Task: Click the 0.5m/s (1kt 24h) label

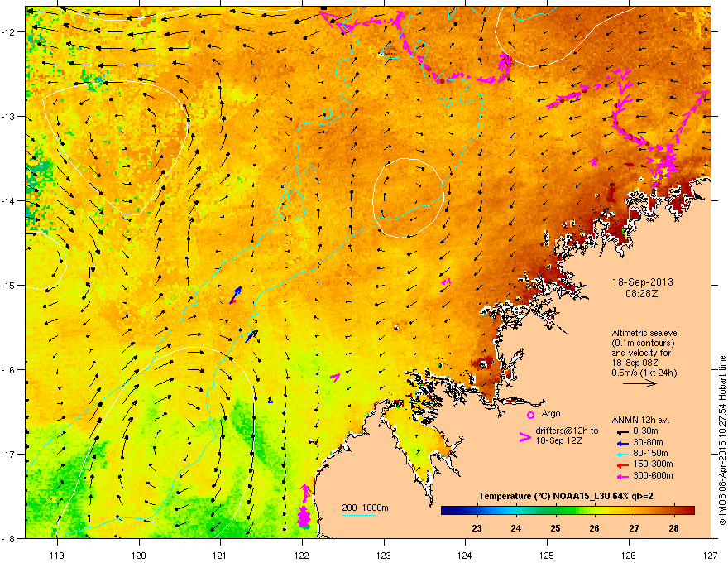Action: point(644,373)
